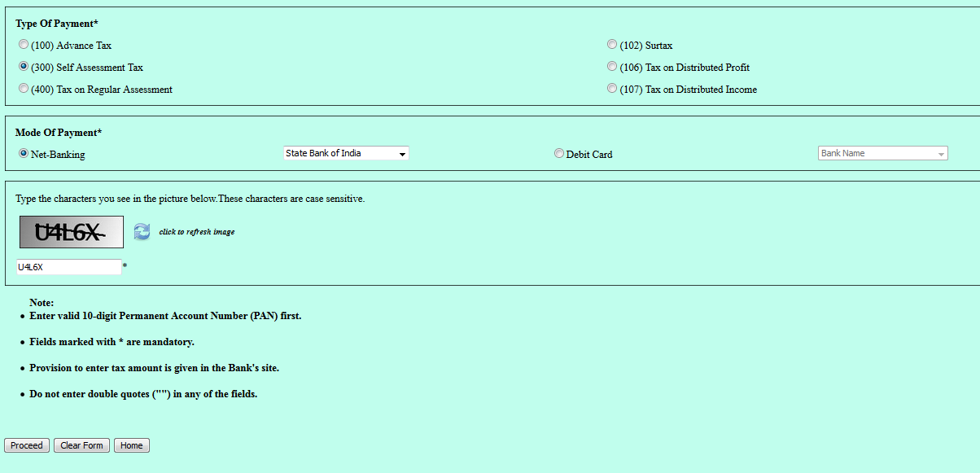The height and width of the screenshot is (473, 980).
Task: Select (100) Advance Tax radio button
Action: click(24, 45)
